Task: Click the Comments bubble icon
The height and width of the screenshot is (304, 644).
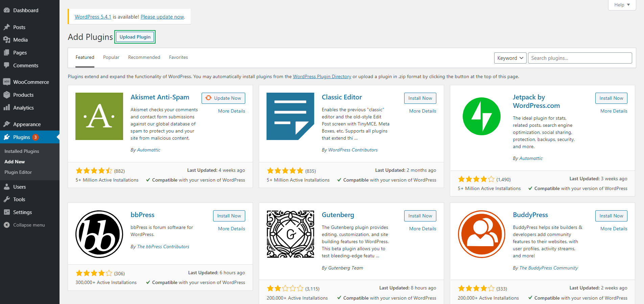Action: [x=7, y=65]
